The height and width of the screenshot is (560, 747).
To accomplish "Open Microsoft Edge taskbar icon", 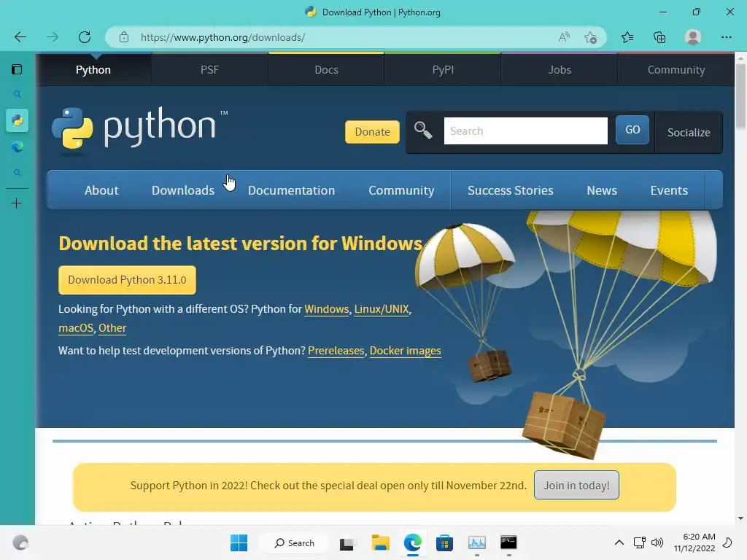I will (x=413, y=542).
